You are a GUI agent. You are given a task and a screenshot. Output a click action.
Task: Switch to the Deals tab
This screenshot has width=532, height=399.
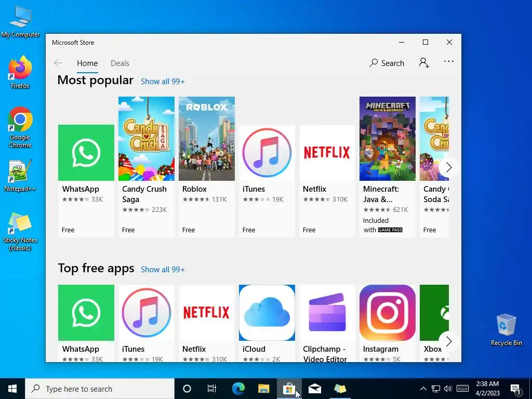[120, 63]
